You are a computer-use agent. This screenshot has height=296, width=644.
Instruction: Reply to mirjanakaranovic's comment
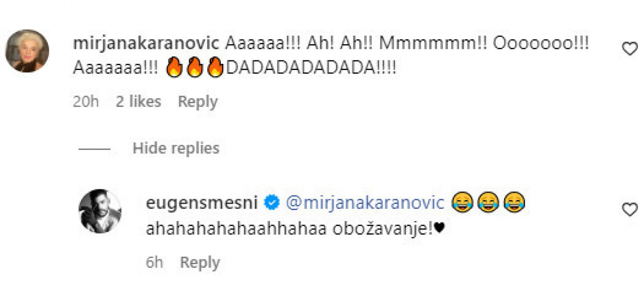point(198,102)
